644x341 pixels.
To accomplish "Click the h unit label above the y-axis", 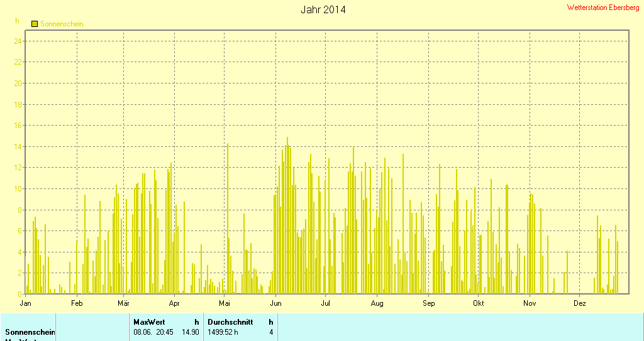I will coord(18,21).
